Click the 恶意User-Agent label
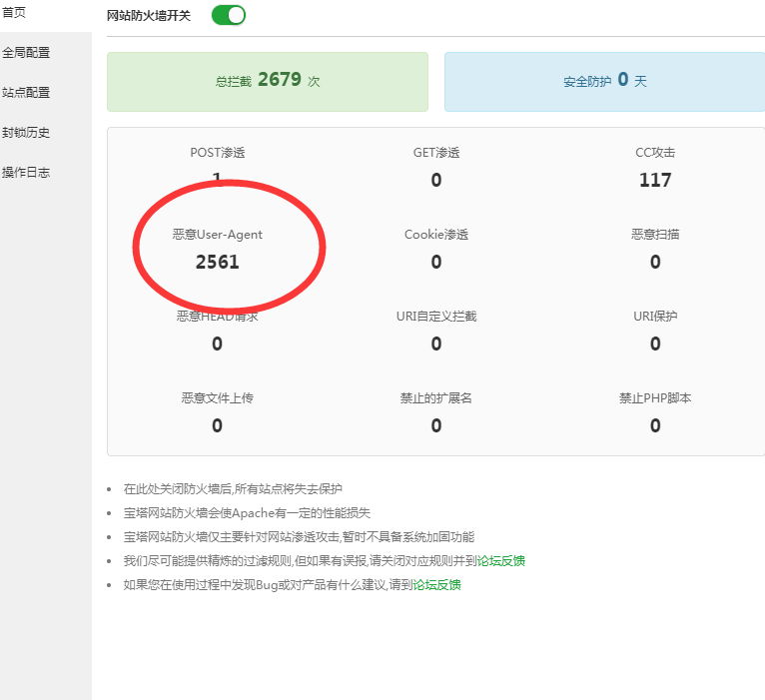The image size is (765, 700). point(217,235)
